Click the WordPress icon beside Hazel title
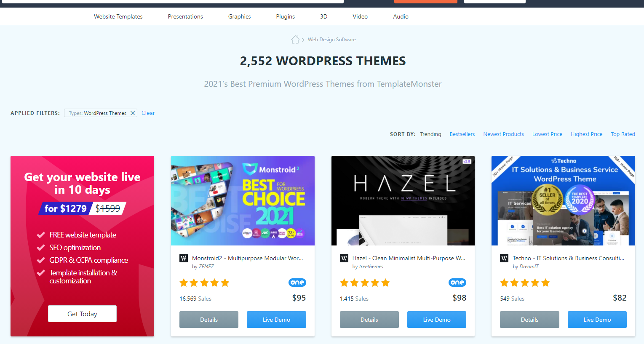The height and width of the screenshot is (344, 644). tap(344, 258)
